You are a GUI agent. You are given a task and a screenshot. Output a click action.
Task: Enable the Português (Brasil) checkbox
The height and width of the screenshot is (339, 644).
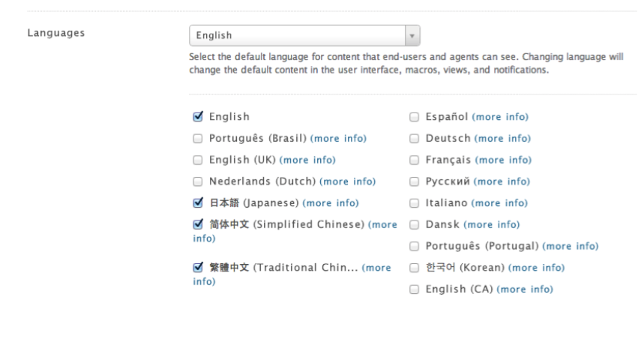[198, 139]
